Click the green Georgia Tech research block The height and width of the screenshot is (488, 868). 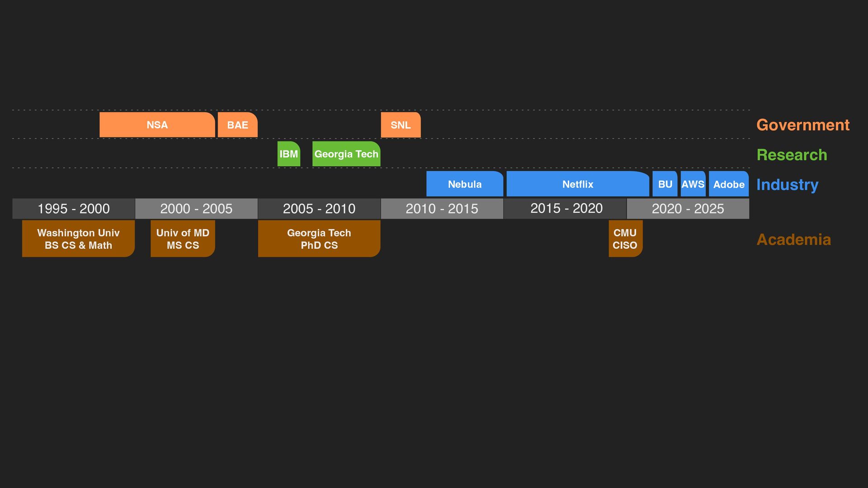pos(346,154)
